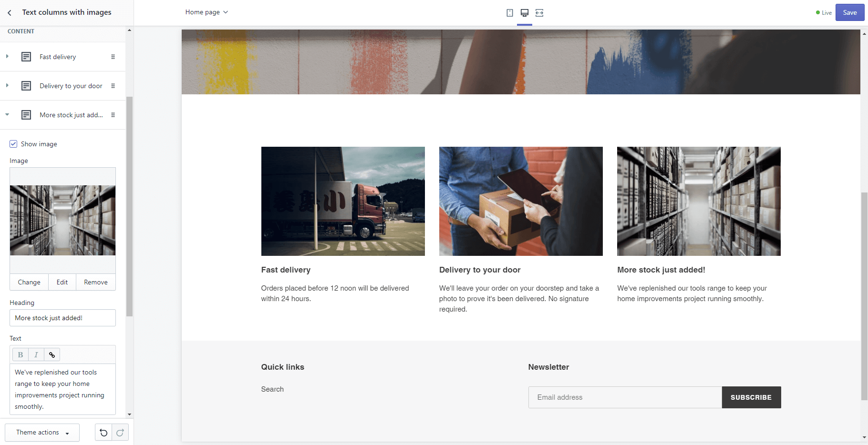Open the Delivery to your door block icon
This screenshot has height=445, width=868.
[x=26, y=86]
